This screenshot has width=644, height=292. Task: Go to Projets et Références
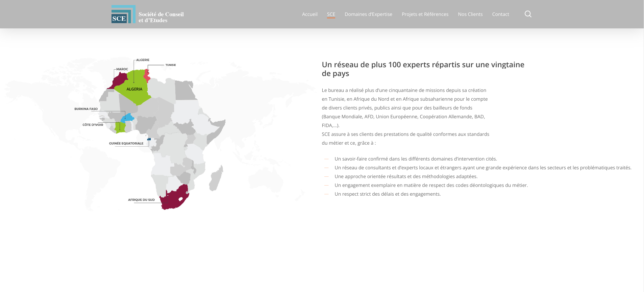coord(425,14)
